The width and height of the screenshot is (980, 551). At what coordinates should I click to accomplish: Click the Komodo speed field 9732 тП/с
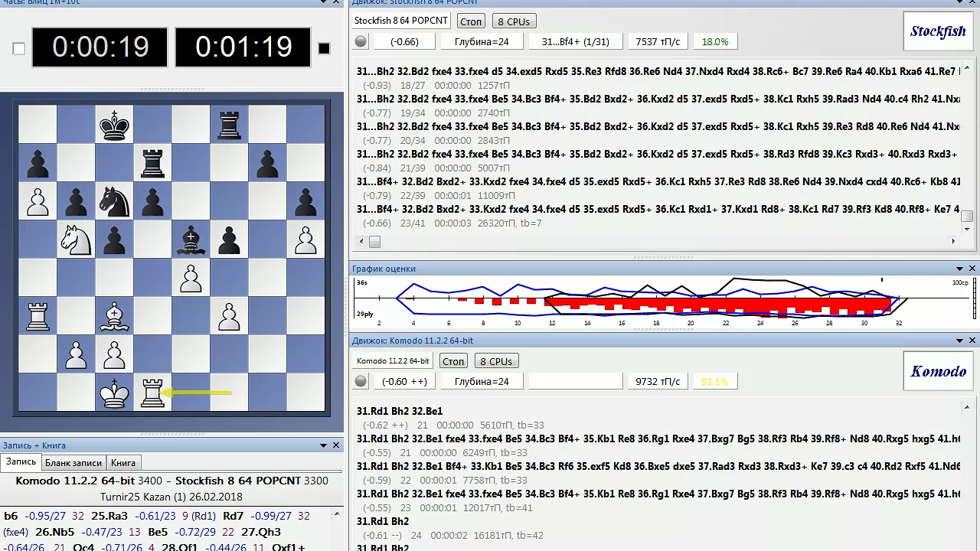pyautogui.click(x=657, y=381)
